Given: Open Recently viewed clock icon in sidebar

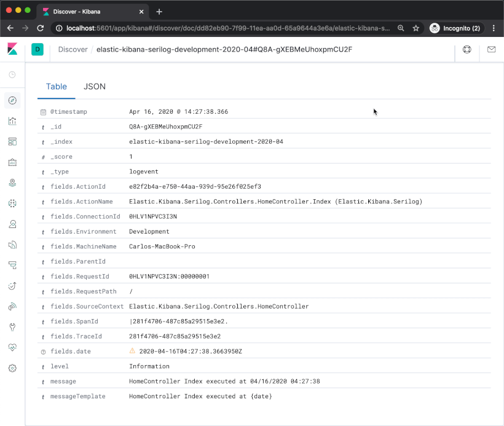Looking at the screenshot, I should pos(12,75).
